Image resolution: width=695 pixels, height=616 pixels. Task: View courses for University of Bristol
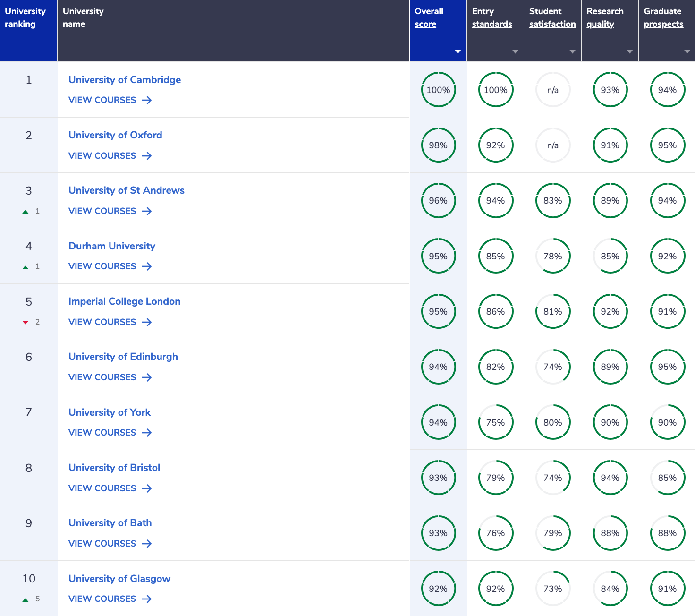pyautogui.click(x=110, y=488)
